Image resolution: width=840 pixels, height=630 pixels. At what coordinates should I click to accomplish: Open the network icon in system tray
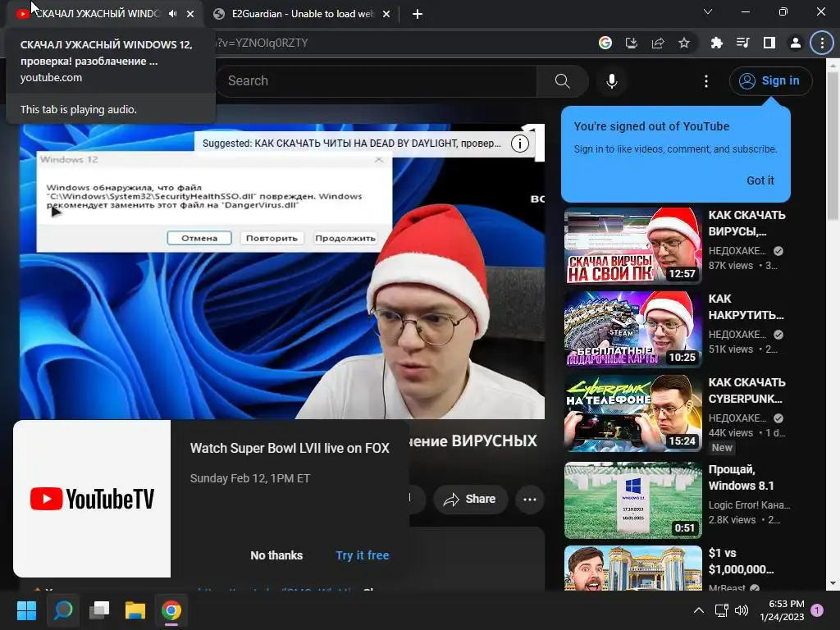(722, 610)
